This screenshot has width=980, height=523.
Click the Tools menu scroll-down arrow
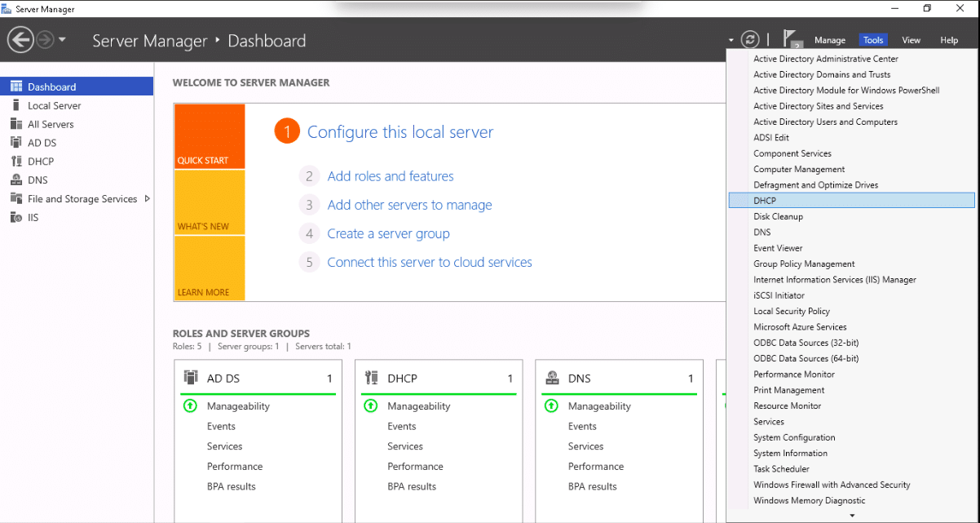[x=852, y=516]
